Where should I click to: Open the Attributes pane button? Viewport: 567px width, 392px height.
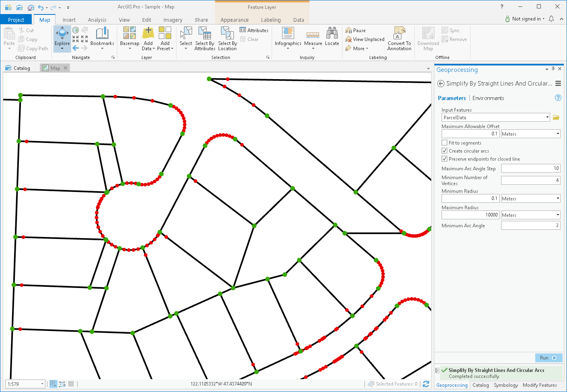click(x=254, y=30)
